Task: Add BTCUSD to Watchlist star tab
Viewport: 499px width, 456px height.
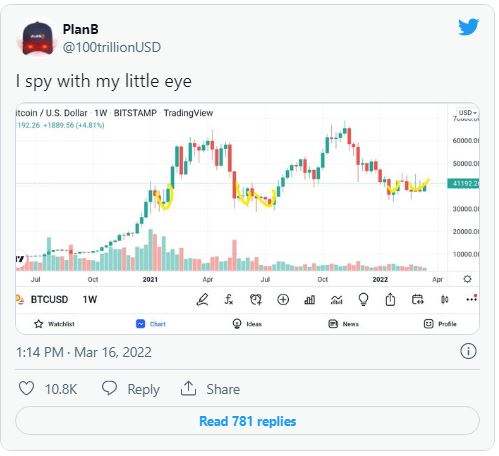Action: pos(54,324)
